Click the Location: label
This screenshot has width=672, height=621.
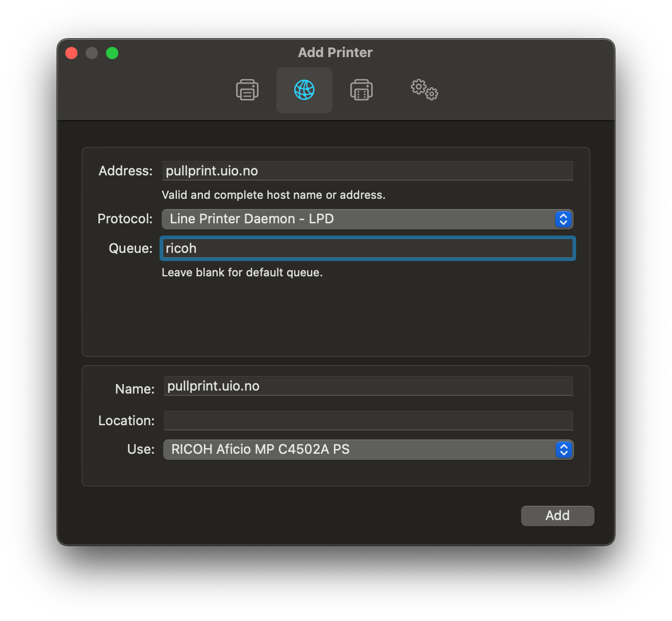click(x=126, y=421)
